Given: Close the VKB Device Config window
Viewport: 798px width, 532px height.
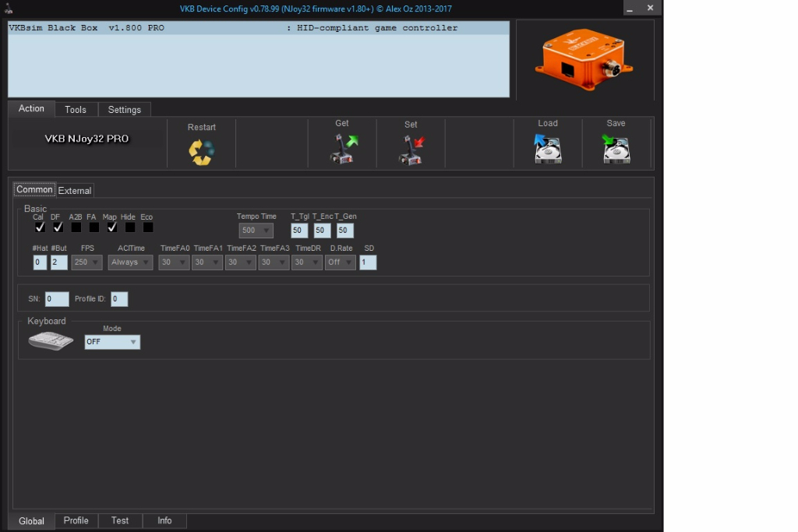Looking at the screenshot, I should (x=650, y=8).
